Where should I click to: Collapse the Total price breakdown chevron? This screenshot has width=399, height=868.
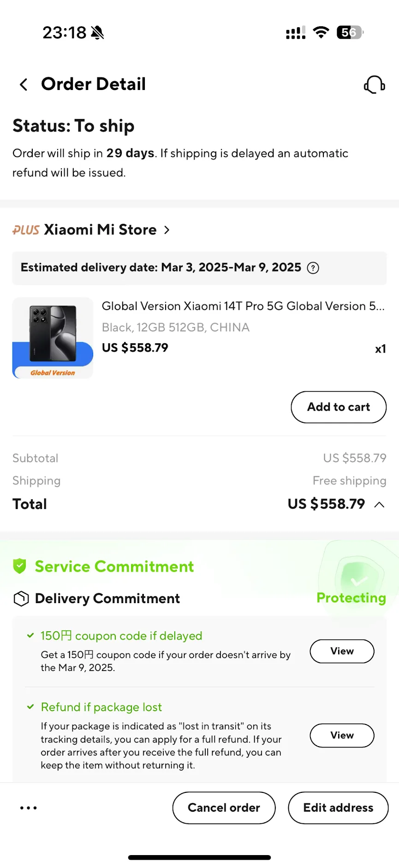(x=379, y=504)
